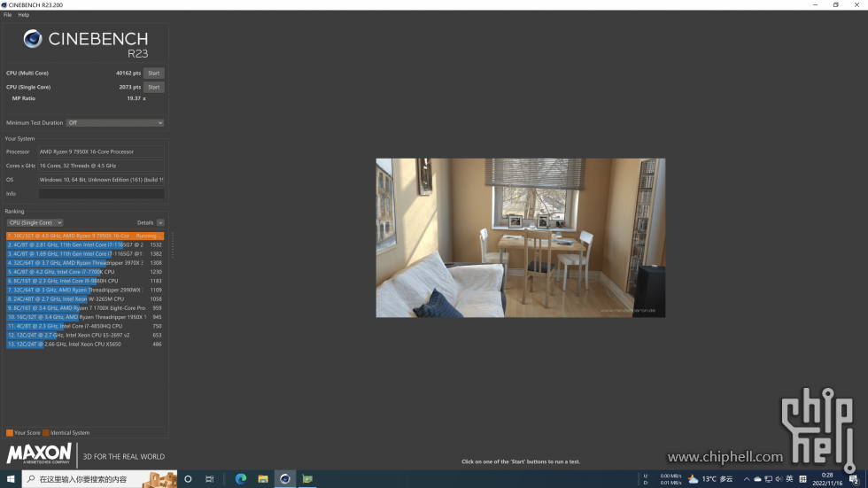
Task: Click the Cores x GHz field
Action: (x=101, y=166)
